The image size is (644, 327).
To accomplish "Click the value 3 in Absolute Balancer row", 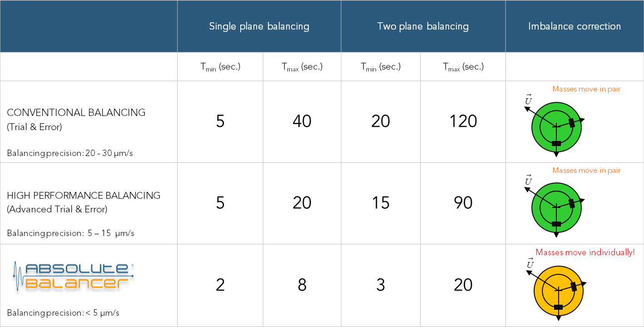I will 381,285.
